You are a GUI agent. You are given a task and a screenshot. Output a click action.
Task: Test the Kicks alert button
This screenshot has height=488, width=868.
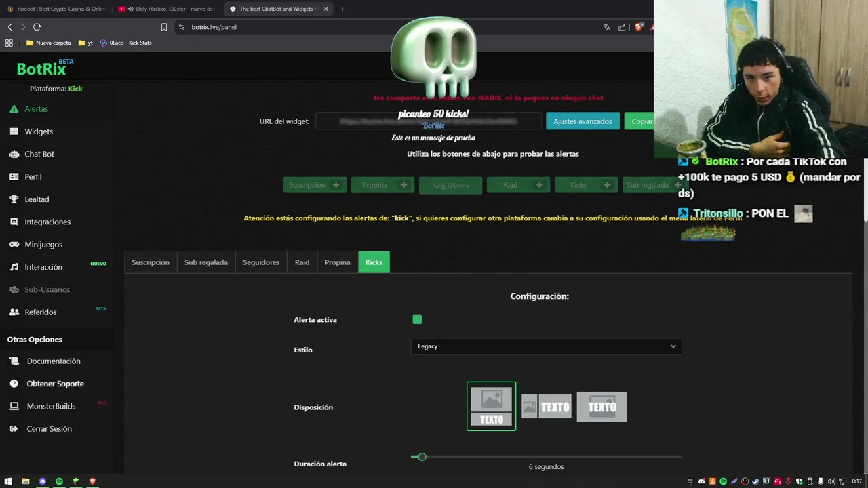pos(586,185)
